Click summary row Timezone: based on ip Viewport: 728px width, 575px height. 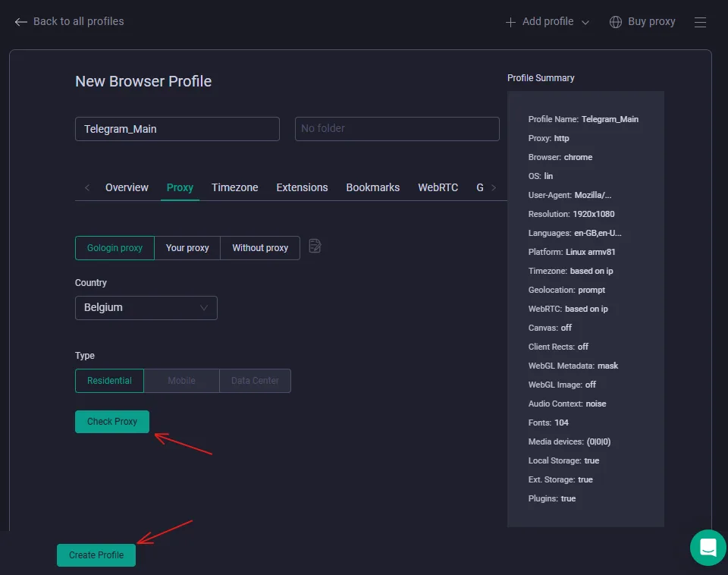pyautogui.click(x=570, y=272)
